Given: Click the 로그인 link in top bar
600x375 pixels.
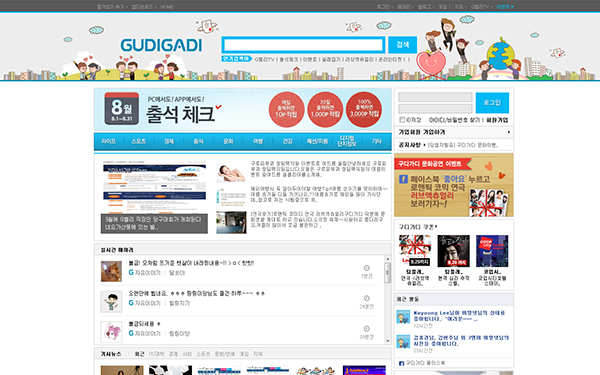Looking at the screenshot, I should point(383,7).
